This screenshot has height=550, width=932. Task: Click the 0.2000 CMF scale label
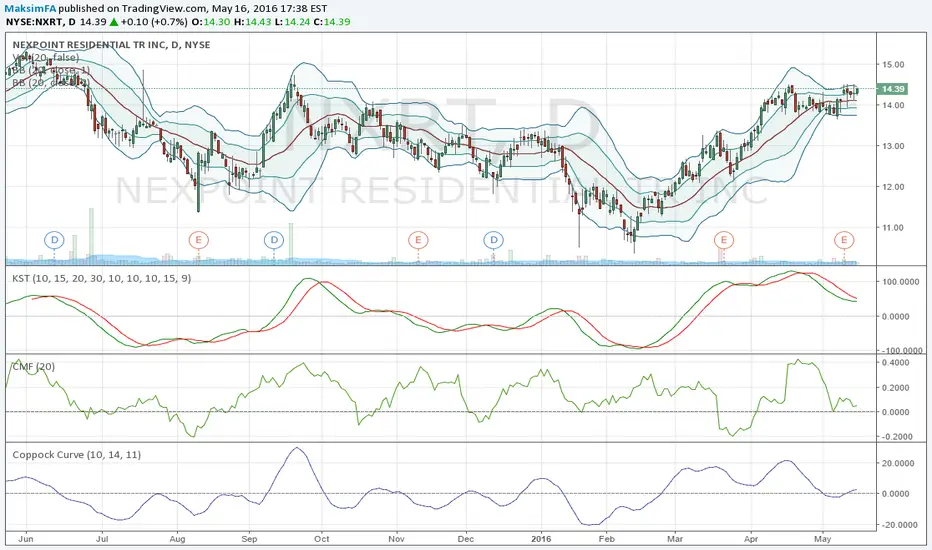[x=896, y=388]
